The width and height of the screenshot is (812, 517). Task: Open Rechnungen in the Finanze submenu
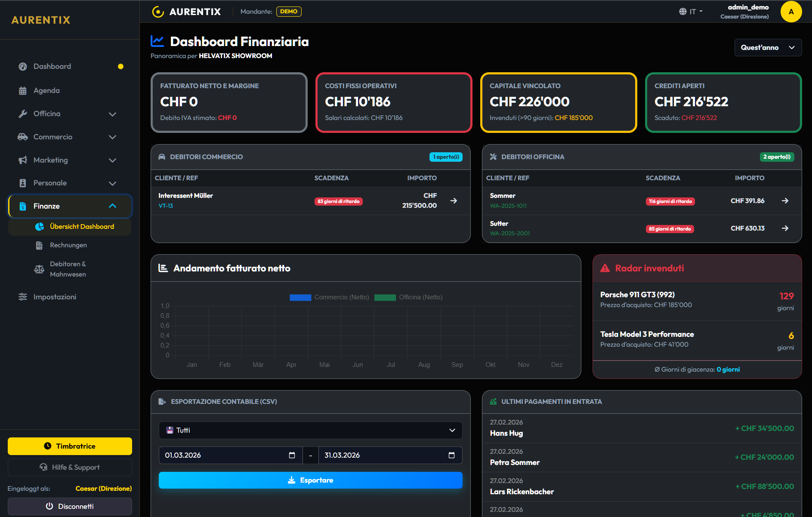[x=68, y=245]
